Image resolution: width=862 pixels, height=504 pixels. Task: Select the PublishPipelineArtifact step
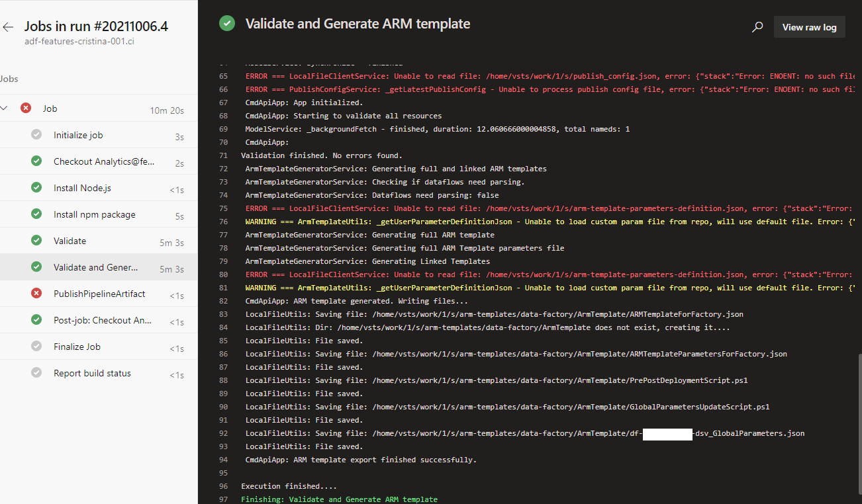click(x=99, y=292)
